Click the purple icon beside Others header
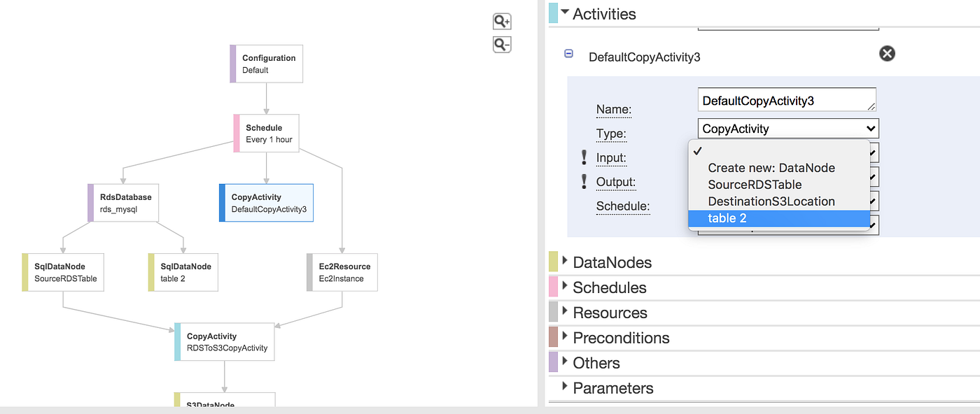Image resolution: width=980 pixels, height=414 pixels. [553, 362]
